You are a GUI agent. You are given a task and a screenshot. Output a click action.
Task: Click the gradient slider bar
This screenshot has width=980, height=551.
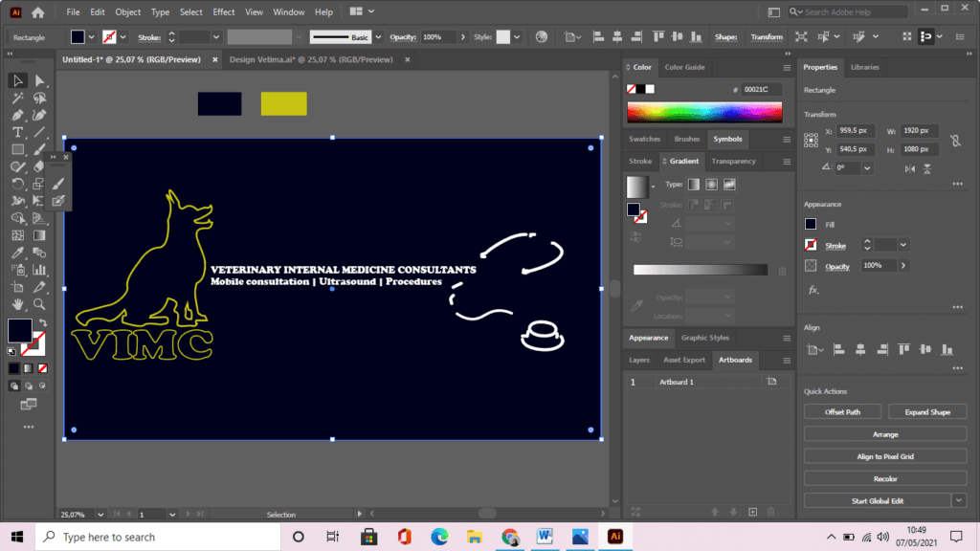[x=700, y=270]
